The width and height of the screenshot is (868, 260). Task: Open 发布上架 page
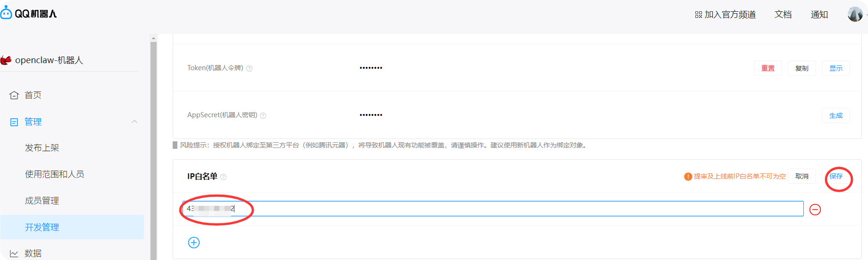[x=42, y=148]
